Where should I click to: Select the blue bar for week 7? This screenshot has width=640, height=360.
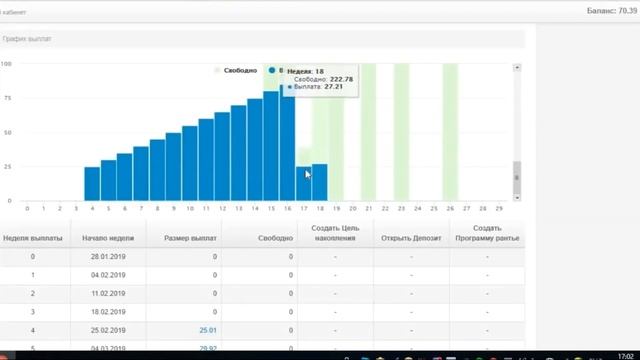pos(141,173)
